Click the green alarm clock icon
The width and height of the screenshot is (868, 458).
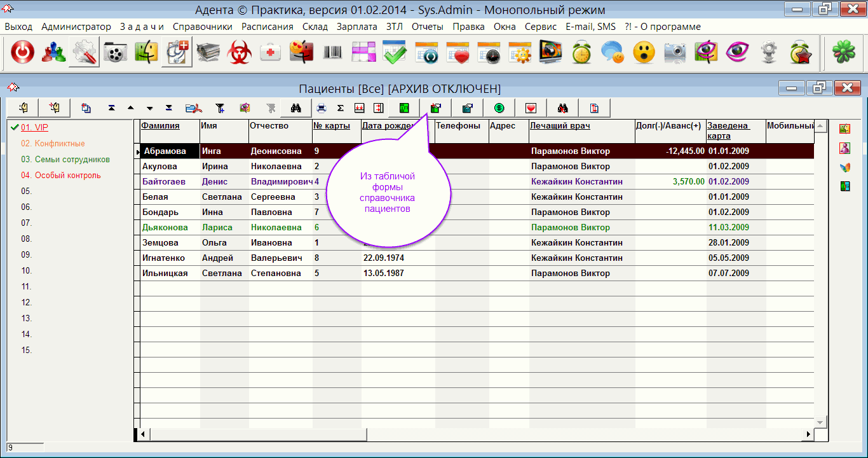[581, 53]
